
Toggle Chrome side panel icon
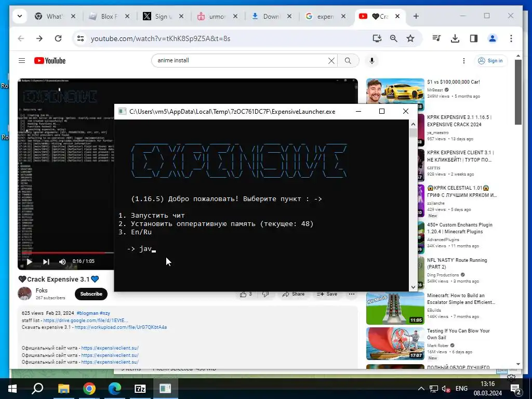coord(474,38)
